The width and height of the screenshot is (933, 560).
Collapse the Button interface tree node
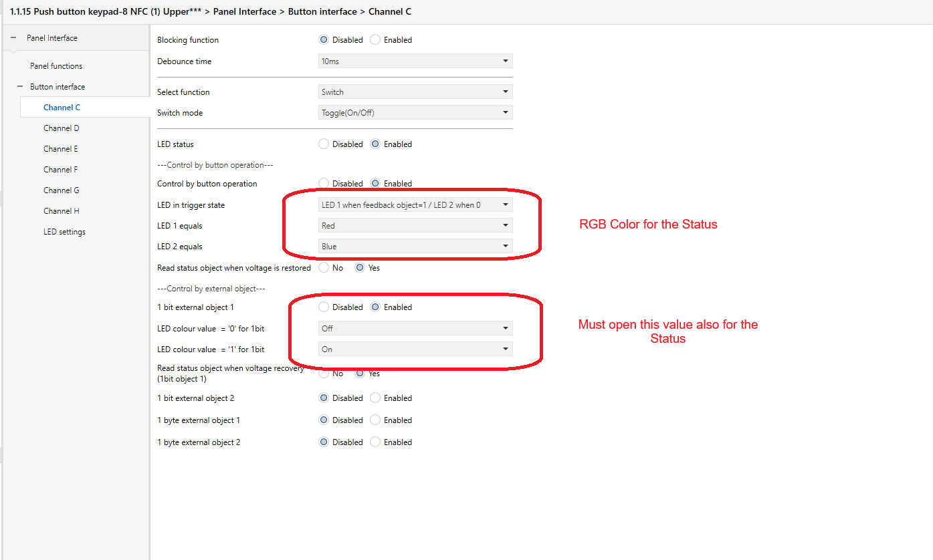pos(20,87)
